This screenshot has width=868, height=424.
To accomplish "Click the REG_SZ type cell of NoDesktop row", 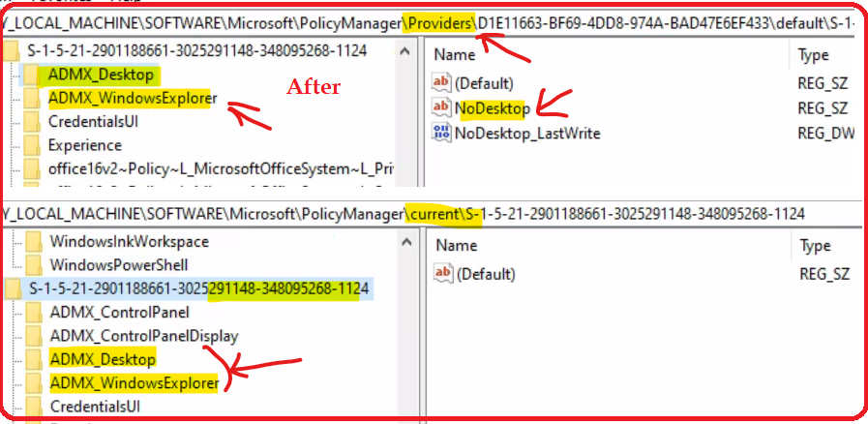I will click(x=823, y=108).
